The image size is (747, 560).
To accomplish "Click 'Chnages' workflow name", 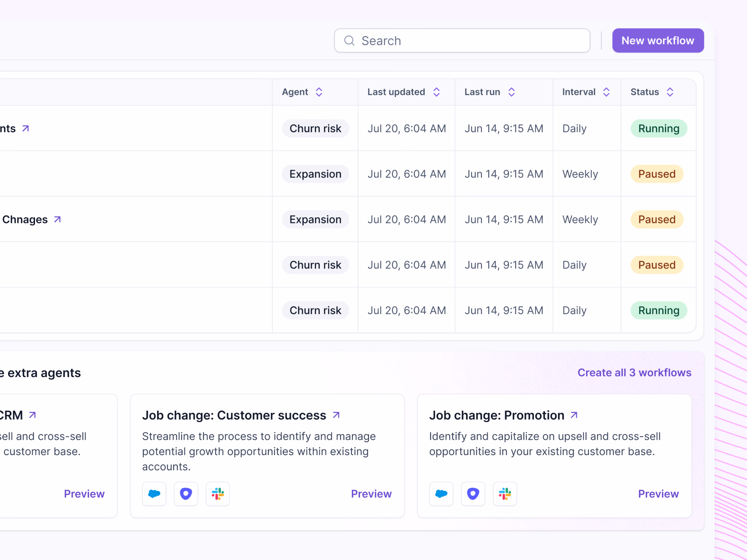I will (x=25, y=219).
